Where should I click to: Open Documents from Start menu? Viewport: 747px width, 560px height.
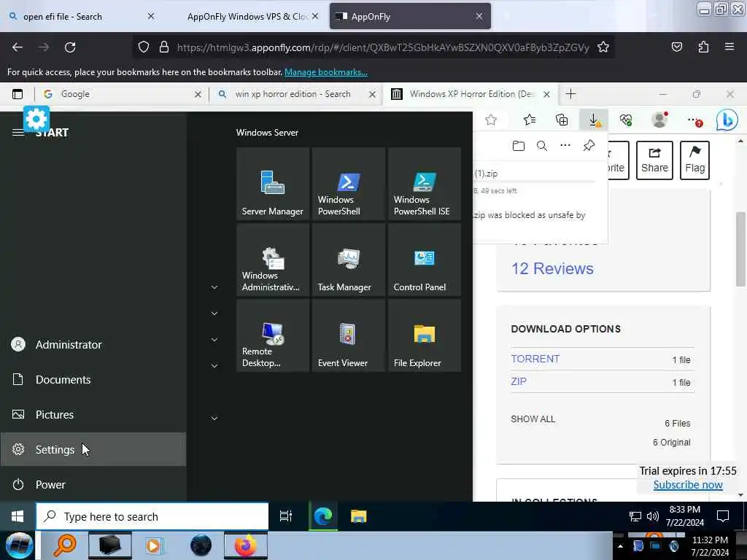pos(93,379)
